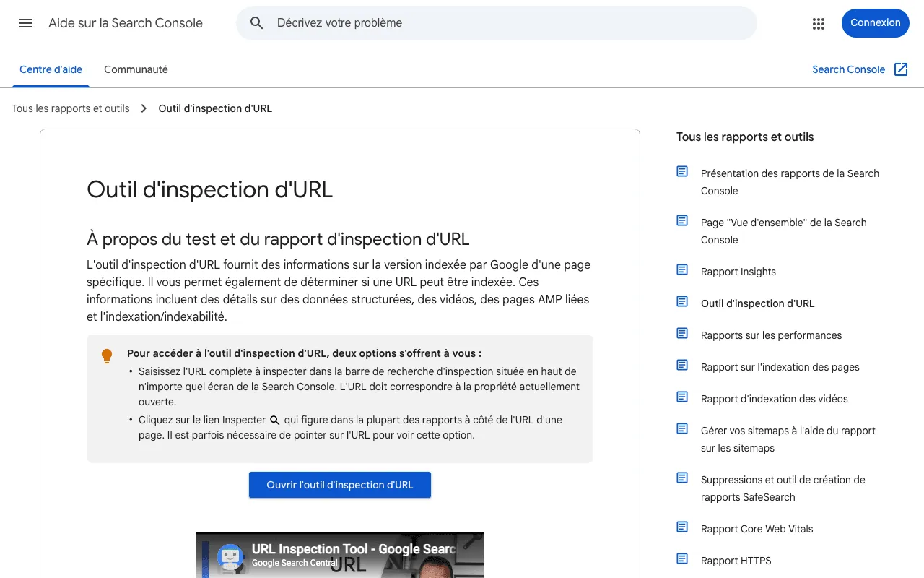Focus the Décrivez votre problème search field

[496, 23]
